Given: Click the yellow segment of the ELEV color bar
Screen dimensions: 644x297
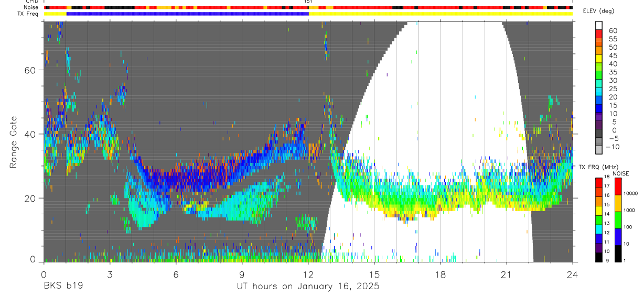Looking at the screenshot, I should pyautogui.click(x=599, y=59).
